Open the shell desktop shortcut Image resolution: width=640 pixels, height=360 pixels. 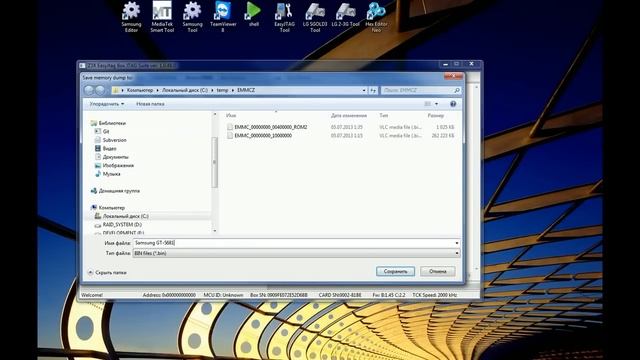tap(253, 14)
